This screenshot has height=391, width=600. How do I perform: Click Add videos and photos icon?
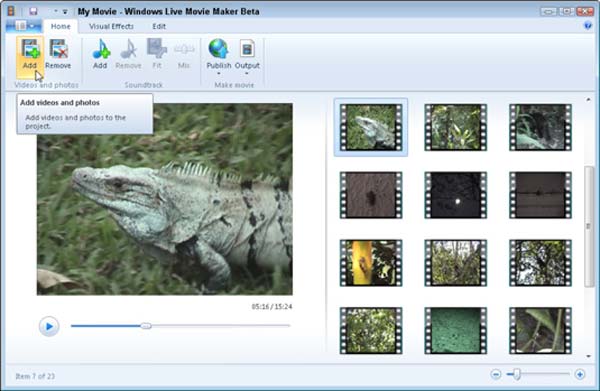30,49
